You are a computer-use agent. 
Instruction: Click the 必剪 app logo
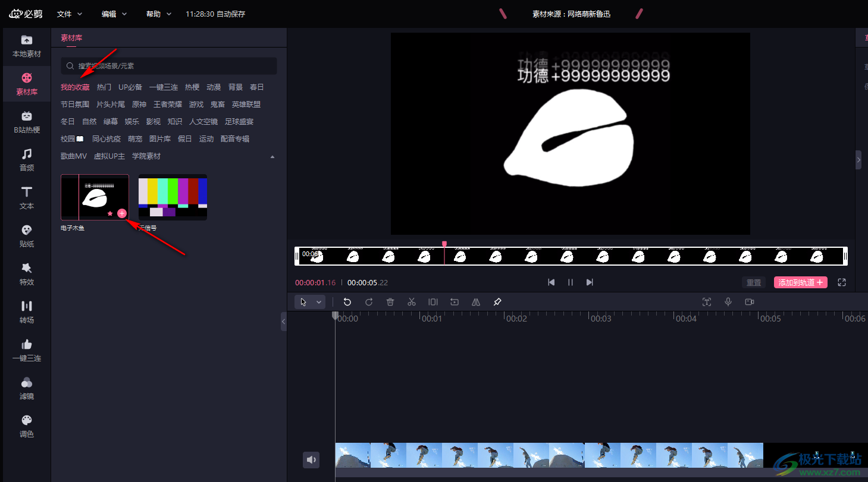[26, 14]
